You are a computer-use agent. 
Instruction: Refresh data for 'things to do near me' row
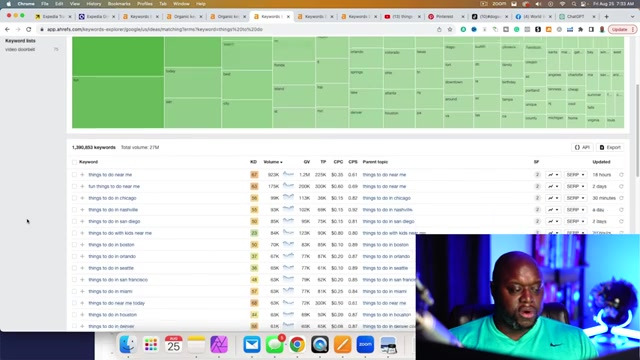click(x=621, y=175)
